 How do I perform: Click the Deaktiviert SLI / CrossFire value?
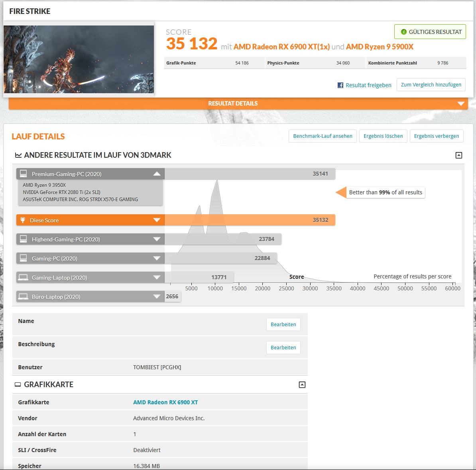pos(147,450)
